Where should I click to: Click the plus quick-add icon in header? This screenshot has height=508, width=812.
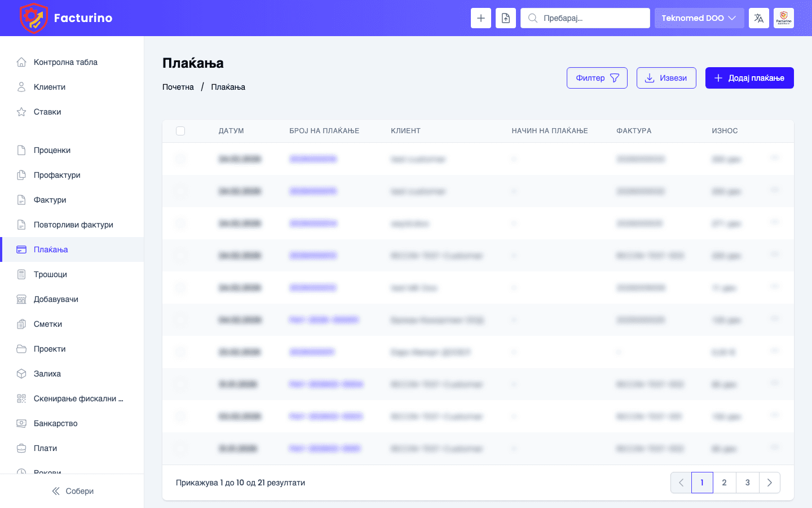480,18
